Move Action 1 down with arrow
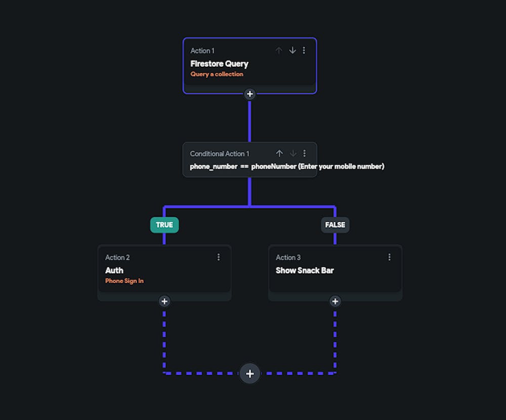The width and height of the screenshot is (506, 420). [292, 51]
